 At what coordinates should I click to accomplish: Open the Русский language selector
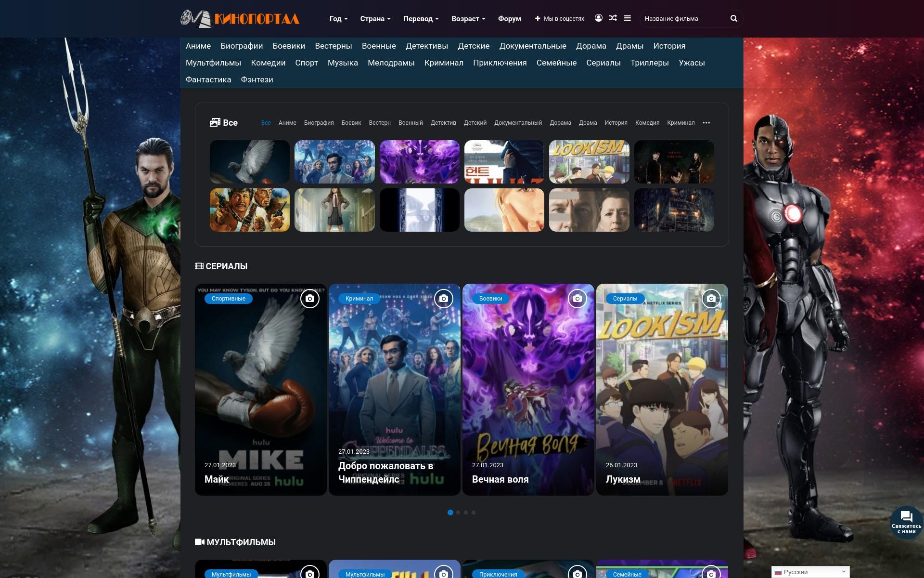coord(810,572)
